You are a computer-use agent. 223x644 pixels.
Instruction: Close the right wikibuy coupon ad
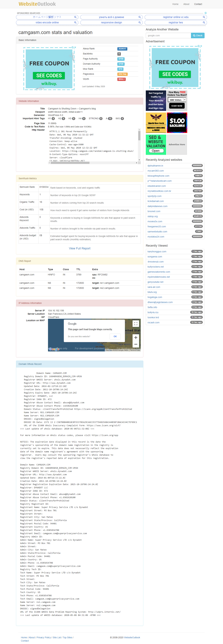coord(201,46)
